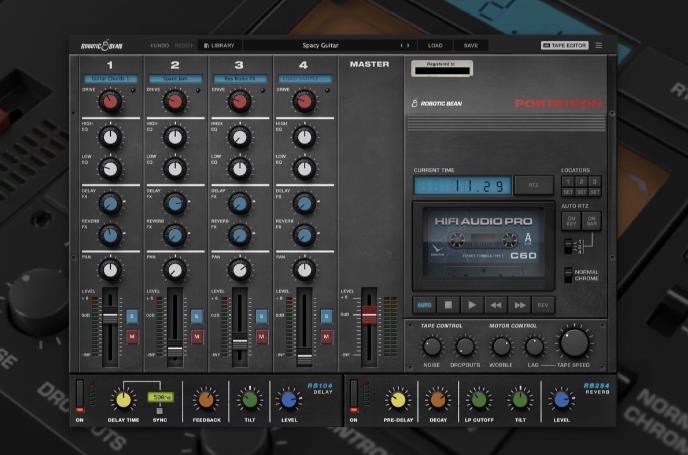Image resolution: width=688 pixels, height=455 pixels.
Task: Open the hamburger menu at top right
Action: tap(599, 45)
